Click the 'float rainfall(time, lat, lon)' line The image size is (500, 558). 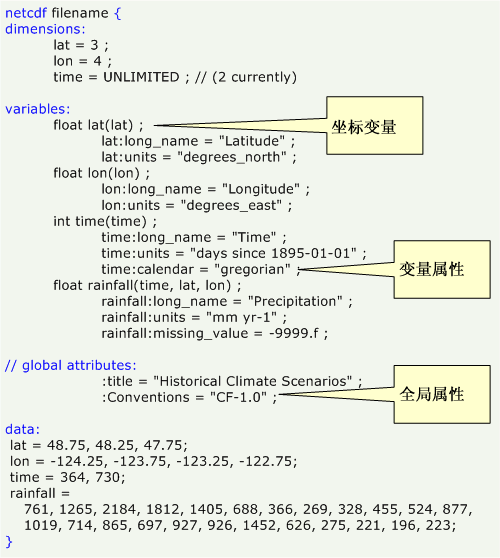pos(147,285)
